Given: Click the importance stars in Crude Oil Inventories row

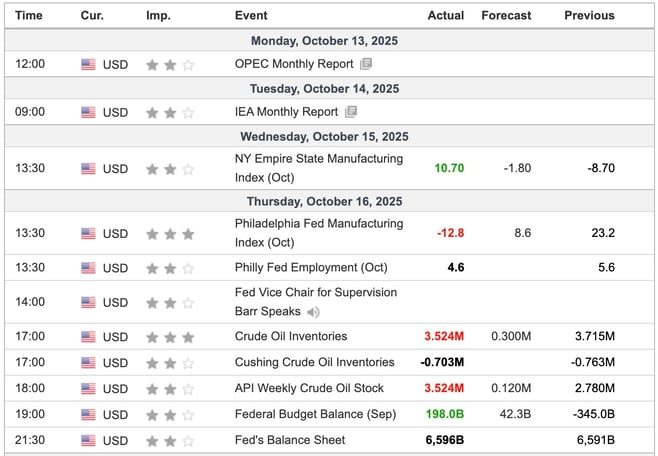Looking at the screenshot, I should pos(169,337).
